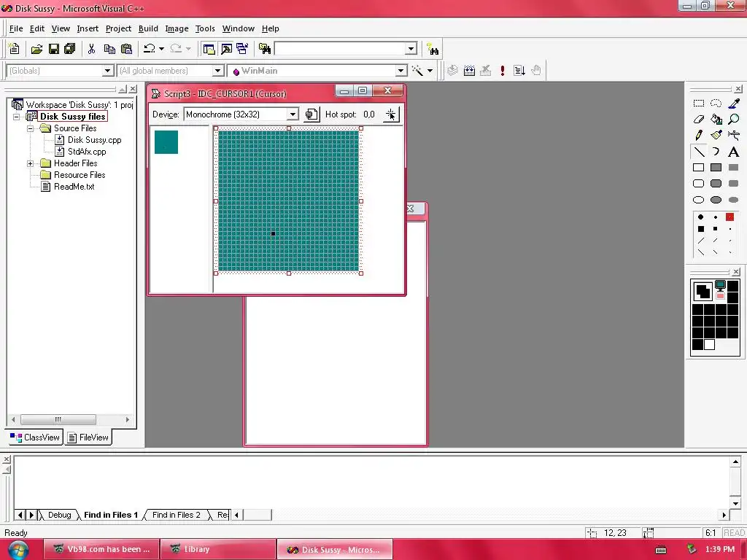Pick the white color swatch in palette
This screenshot has height=560, width=747.
[709, 345]
